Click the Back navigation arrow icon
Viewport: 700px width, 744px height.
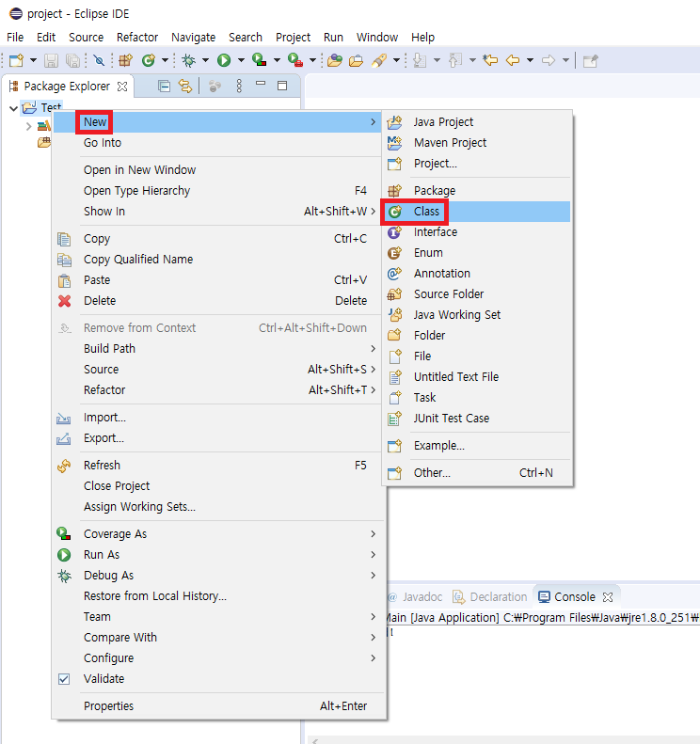(x=513, y=60)
